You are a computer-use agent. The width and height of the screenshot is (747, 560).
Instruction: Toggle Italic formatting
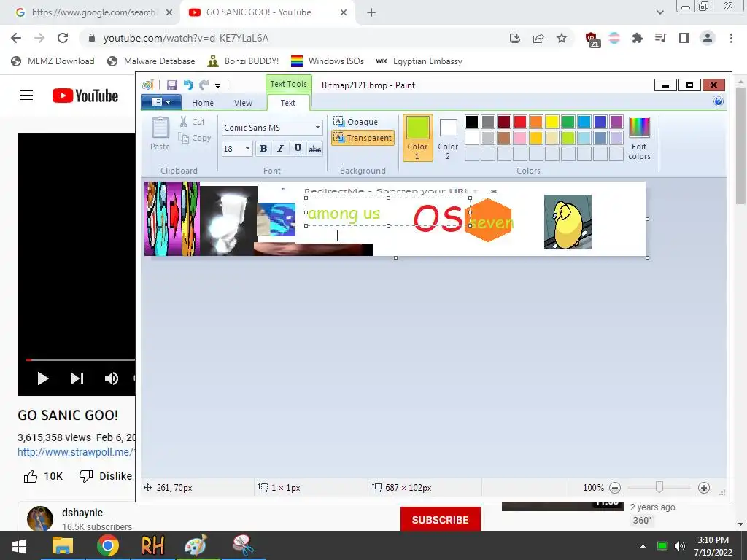(x=281, y=149)
